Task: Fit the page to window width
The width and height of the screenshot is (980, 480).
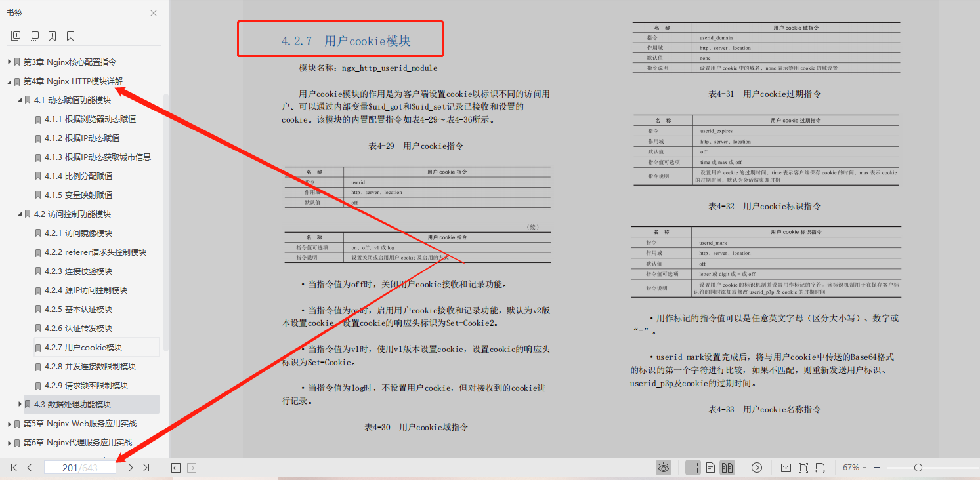Action: point(820,468)
